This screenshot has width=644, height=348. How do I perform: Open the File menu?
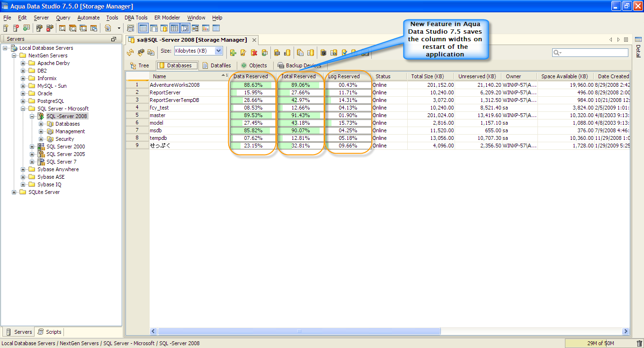[x=7, y=18]
